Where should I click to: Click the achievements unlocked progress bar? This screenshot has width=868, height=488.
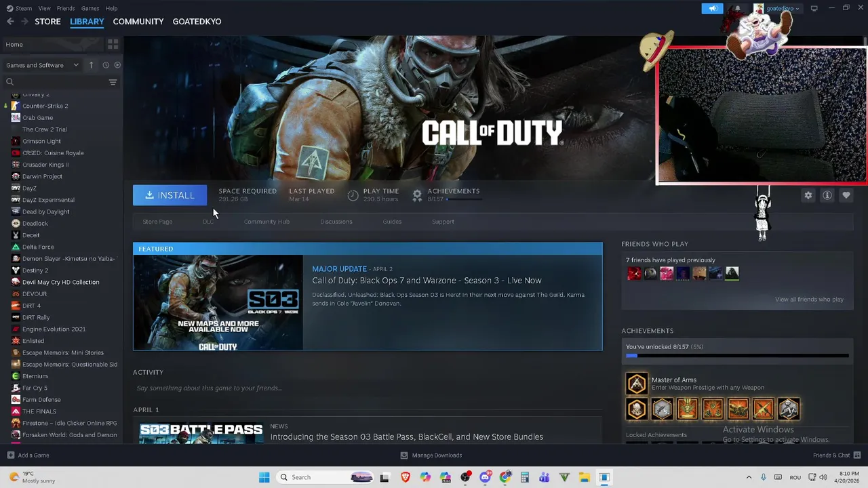pyautogui.click(x=737, y=355)
